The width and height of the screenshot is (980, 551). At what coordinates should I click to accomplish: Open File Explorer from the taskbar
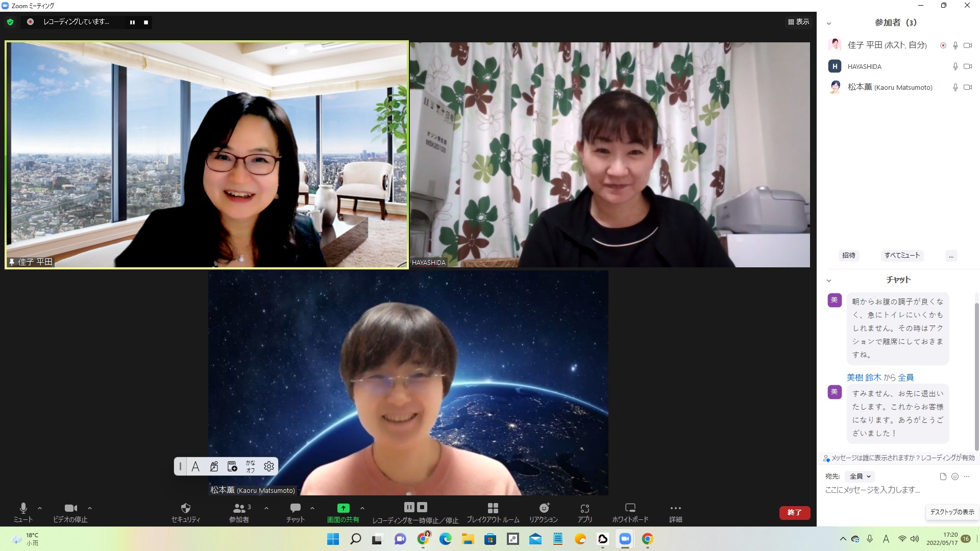(x=468, y=539)
